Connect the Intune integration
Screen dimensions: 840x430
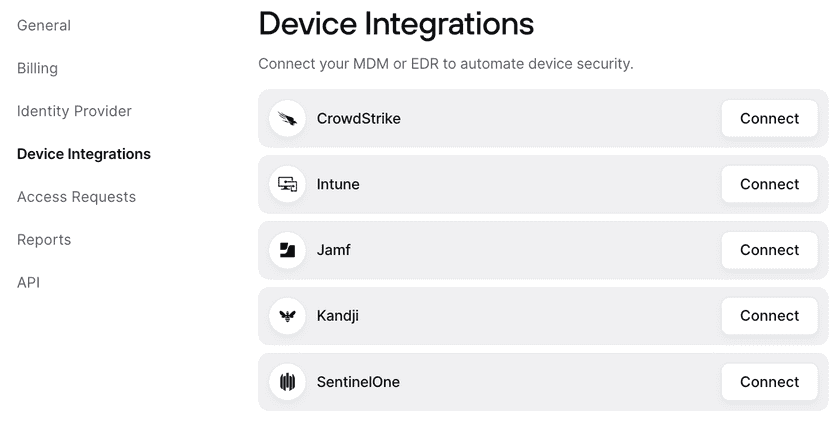pyautogui.click(x=769, y=184)
